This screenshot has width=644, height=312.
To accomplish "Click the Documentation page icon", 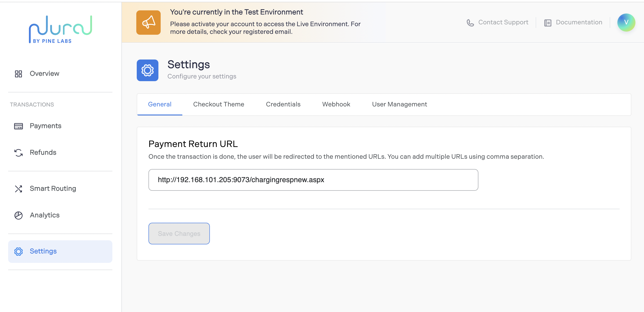I will coord(547,23).
